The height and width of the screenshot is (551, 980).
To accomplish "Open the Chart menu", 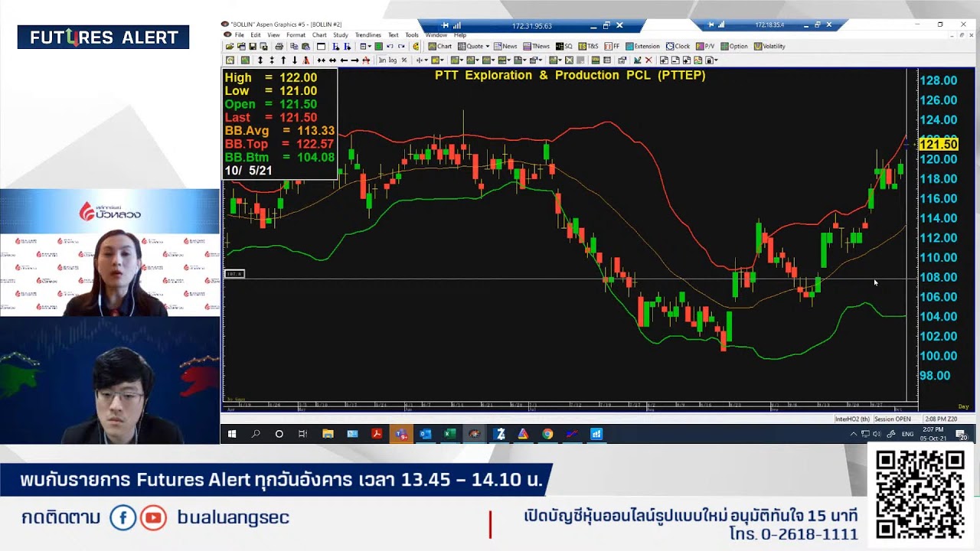I will [319, 35].
